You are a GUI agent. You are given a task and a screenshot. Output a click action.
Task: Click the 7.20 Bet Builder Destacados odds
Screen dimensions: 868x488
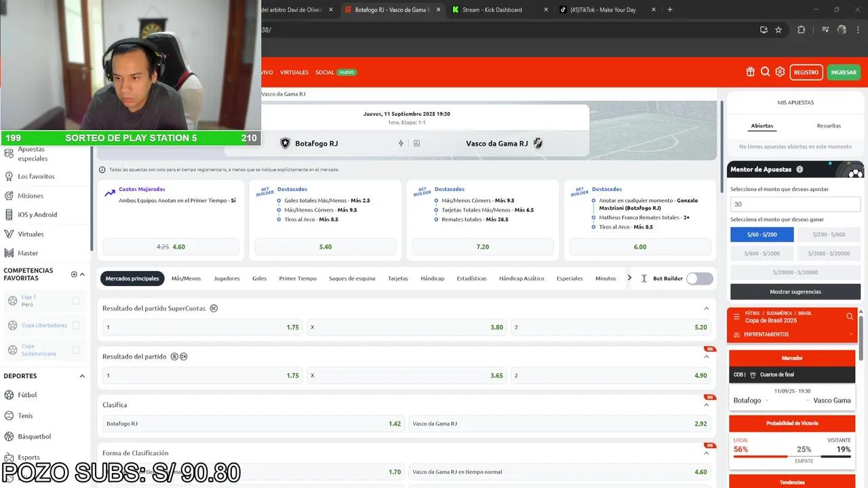tap(483, 247)
